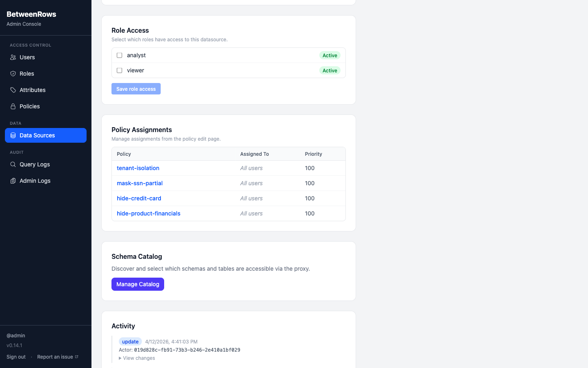Open the tenant-isolation policy link

138,168
